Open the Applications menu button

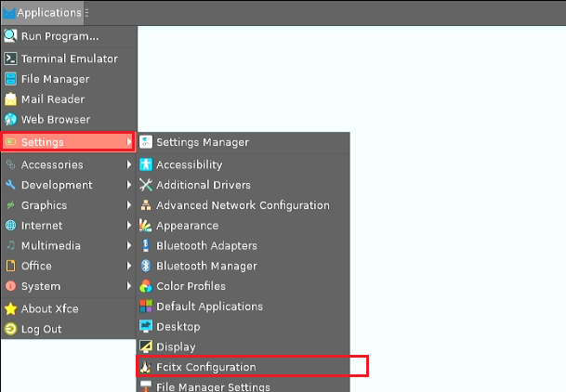[x=42, y=13]
